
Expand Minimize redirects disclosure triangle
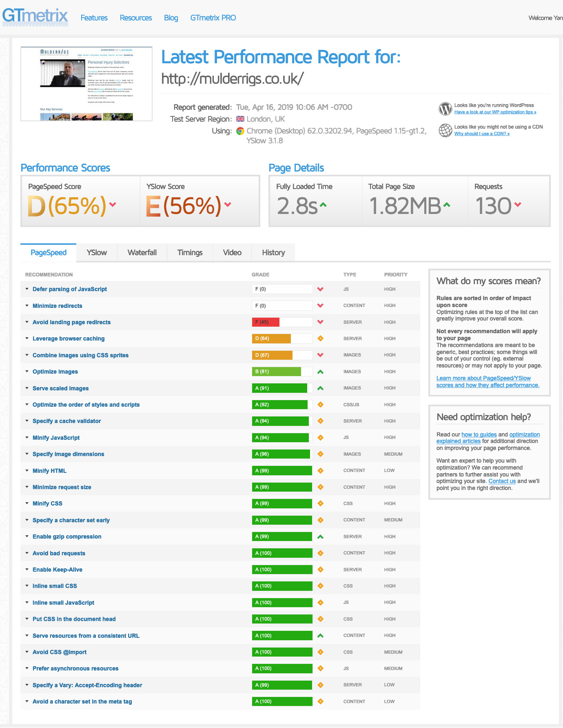click(x=27, y=305)
